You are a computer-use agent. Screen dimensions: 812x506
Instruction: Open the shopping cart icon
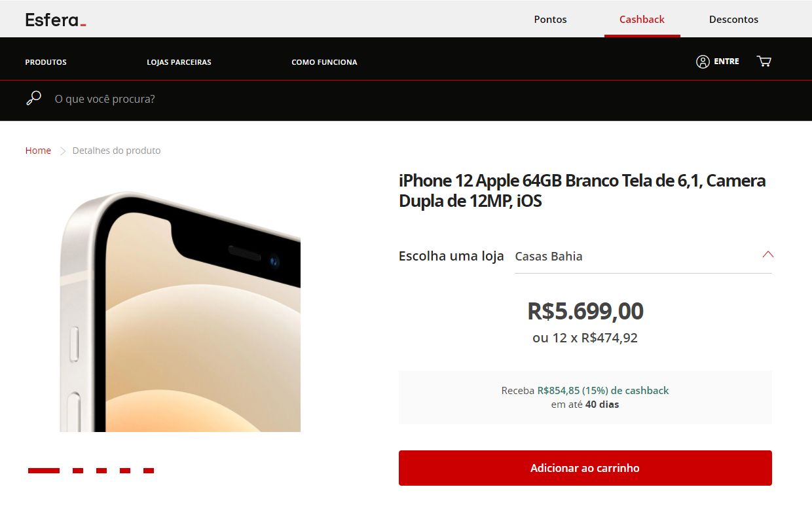[x=764, y=62]
